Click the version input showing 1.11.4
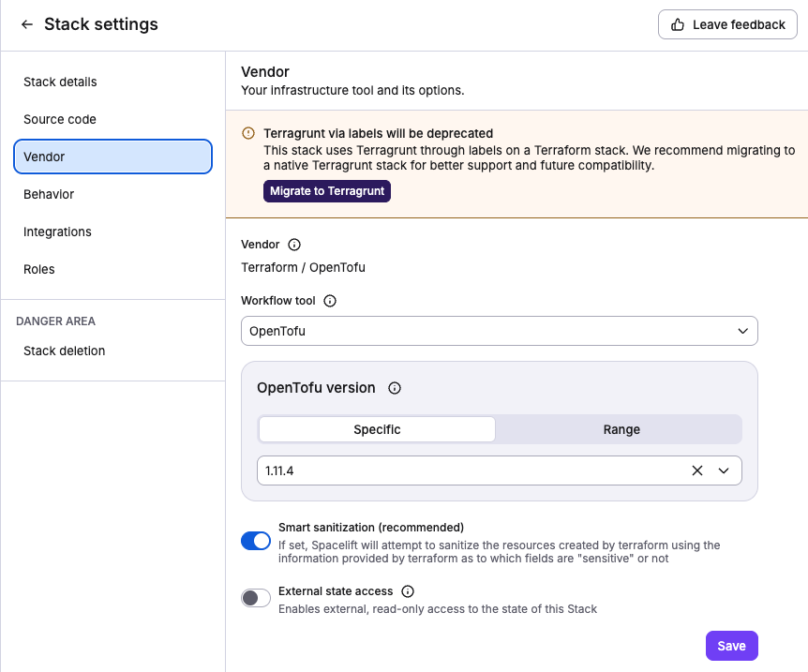 point(422,470)
